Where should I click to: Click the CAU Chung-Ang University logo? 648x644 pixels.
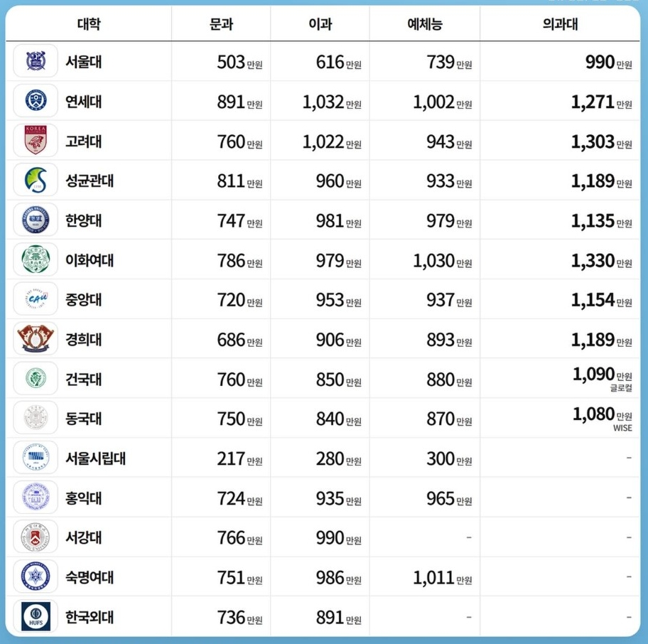tap(36, 299)
